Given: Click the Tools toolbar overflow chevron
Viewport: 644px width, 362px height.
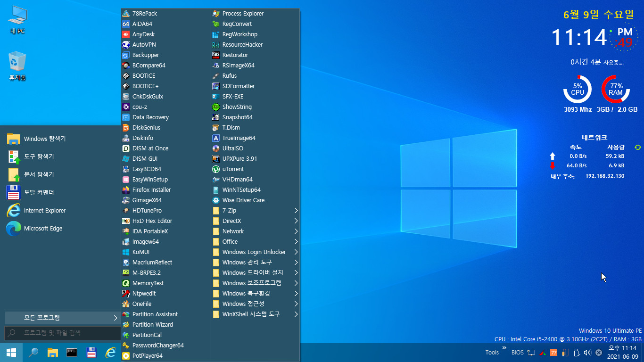Looking at the screenshot, I should [x=504, y=348].
